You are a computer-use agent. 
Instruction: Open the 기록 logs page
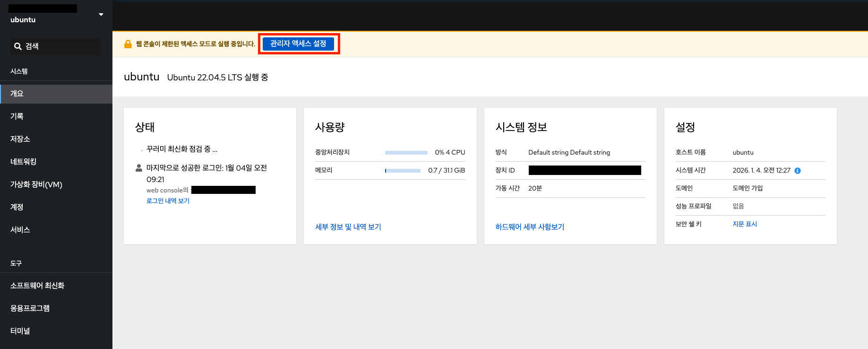tap(17, 116)
